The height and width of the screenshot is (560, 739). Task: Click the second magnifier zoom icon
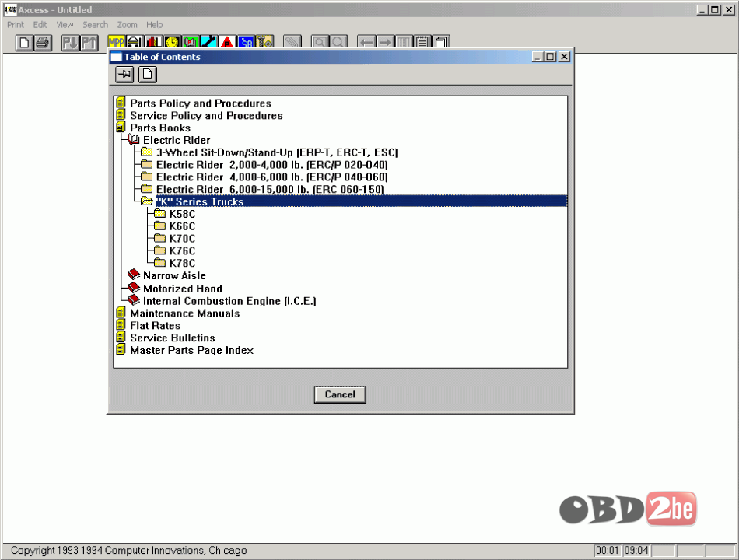pyautogui.click(x=338, y=41)
